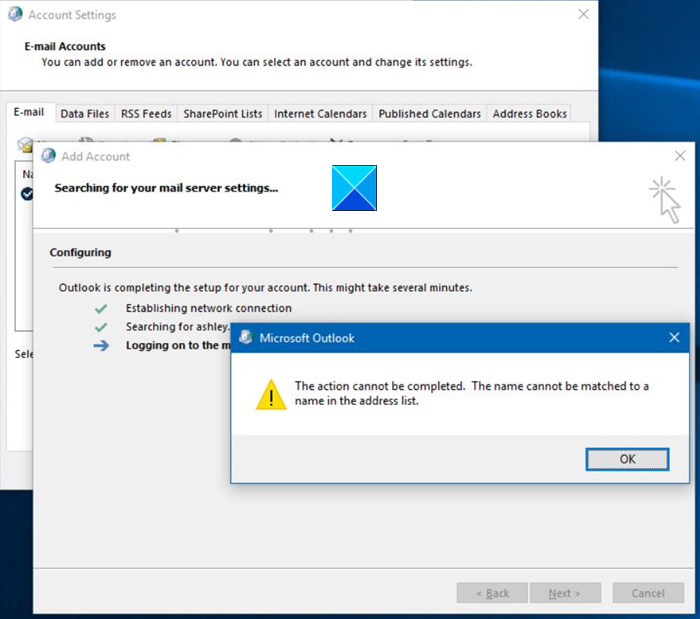Click the default account check icon in list
Screen dimensions: 700x619
point(27,194)
